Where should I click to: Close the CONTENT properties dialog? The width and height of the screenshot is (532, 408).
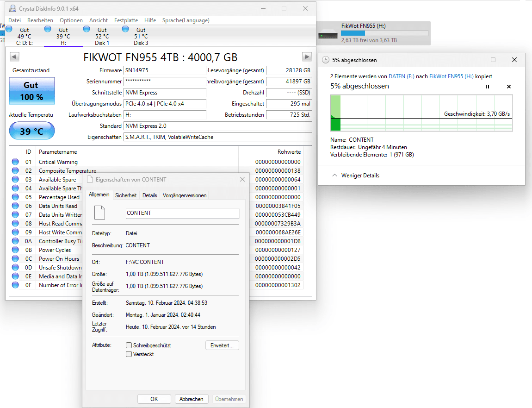242,179
